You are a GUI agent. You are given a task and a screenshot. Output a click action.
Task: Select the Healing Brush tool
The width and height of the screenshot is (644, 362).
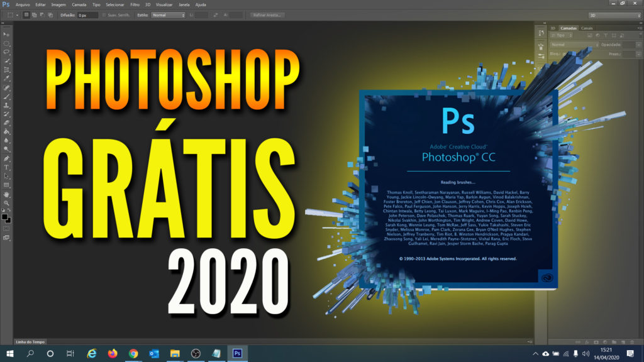(6, 88)
